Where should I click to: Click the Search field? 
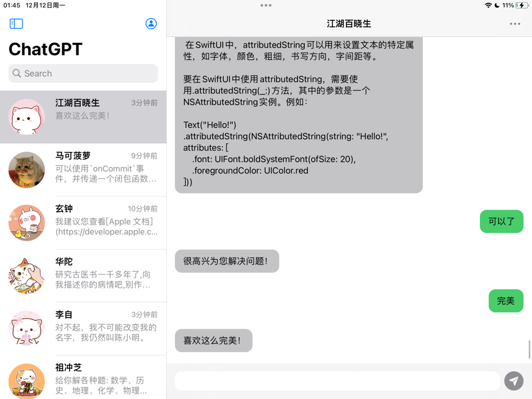pyautogui.click(x=83, y=73)
